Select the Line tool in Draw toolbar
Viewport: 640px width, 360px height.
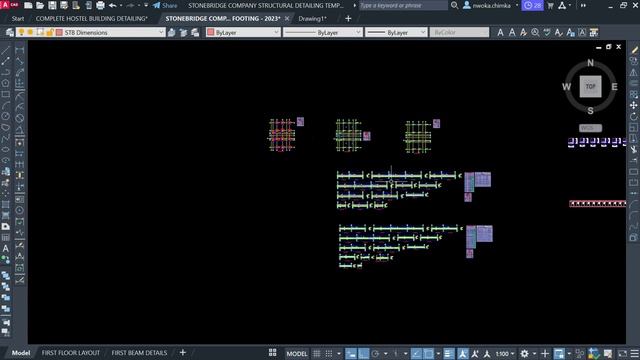pyautogui.click(x=6, y=50)
